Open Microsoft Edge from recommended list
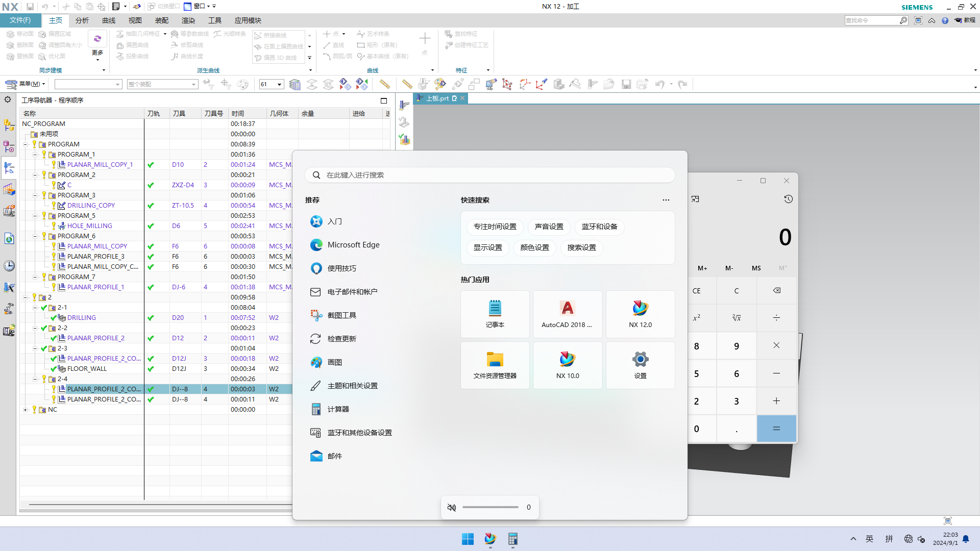This screenshot has width=980, height=551. tap(353, 245)
